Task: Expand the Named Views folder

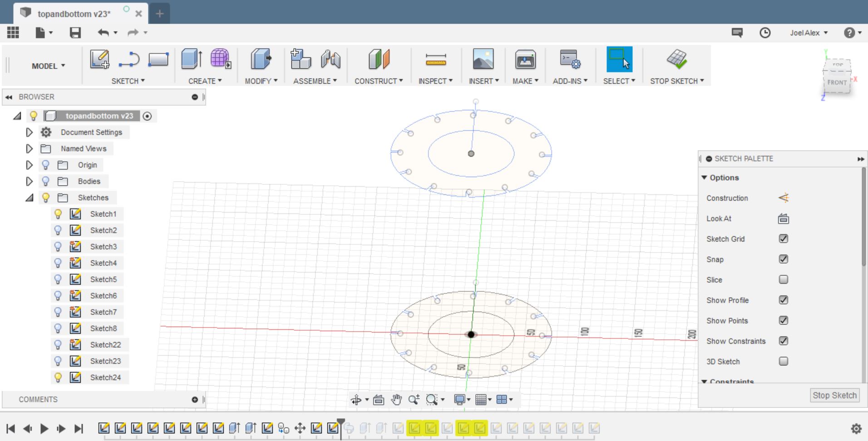Action: (30, 149)
